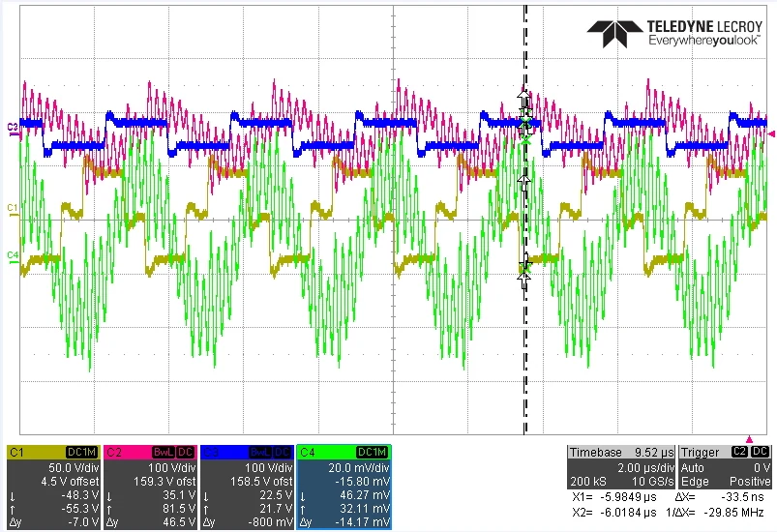Click the BwL badge in C3
Screen dimensions: 777x532
point(259,452)
